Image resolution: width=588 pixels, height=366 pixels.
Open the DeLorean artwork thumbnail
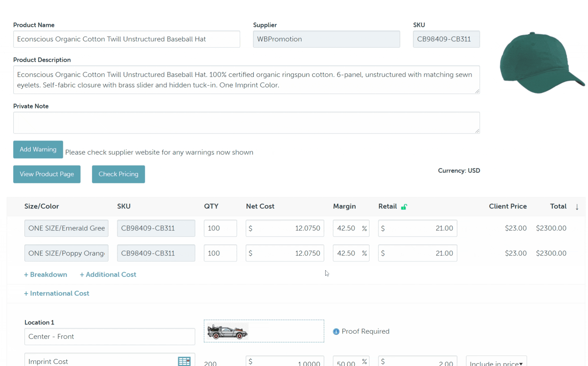click(x=227, y=331)
